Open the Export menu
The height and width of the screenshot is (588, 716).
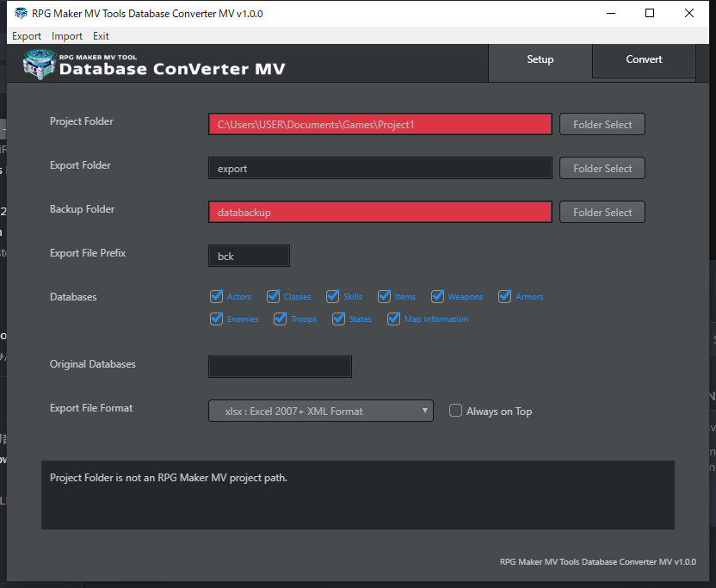[27, 35]
